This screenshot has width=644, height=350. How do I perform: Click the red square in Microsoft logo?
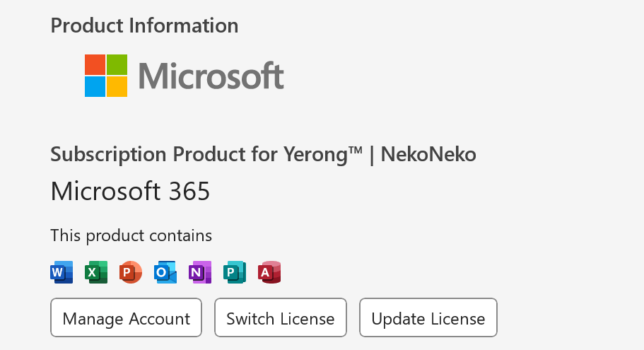[95, 64]
